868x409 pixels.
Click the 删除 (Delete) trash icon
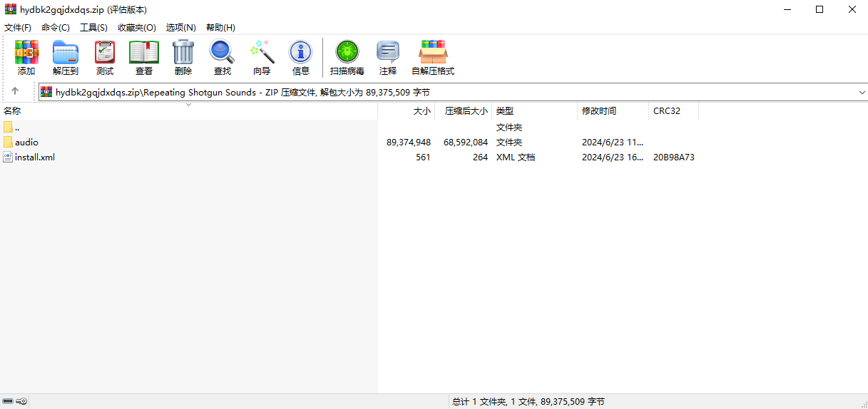[183, 58]
